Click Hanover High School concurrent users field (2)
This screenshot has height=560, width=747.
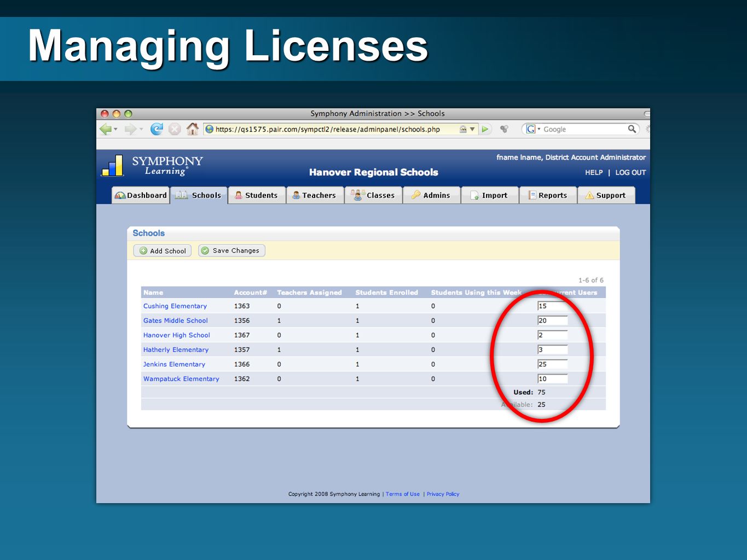(552, 335)
